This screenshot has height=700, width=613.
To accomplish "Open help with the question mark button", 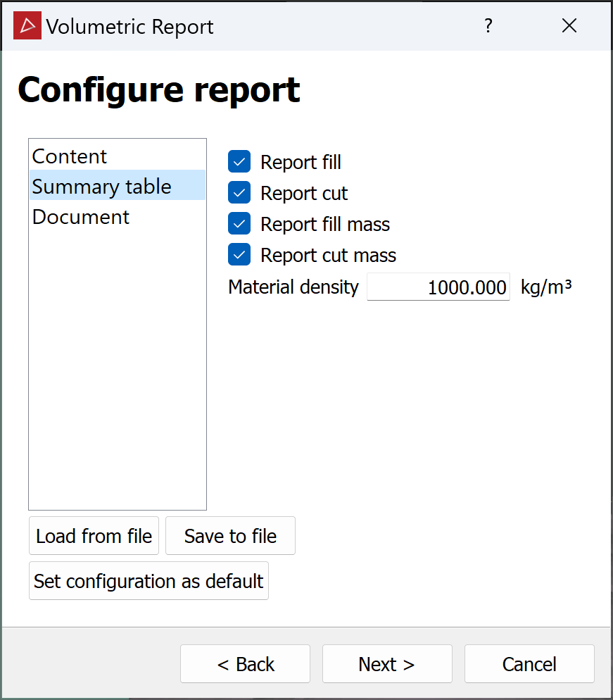I will (488, 26).
